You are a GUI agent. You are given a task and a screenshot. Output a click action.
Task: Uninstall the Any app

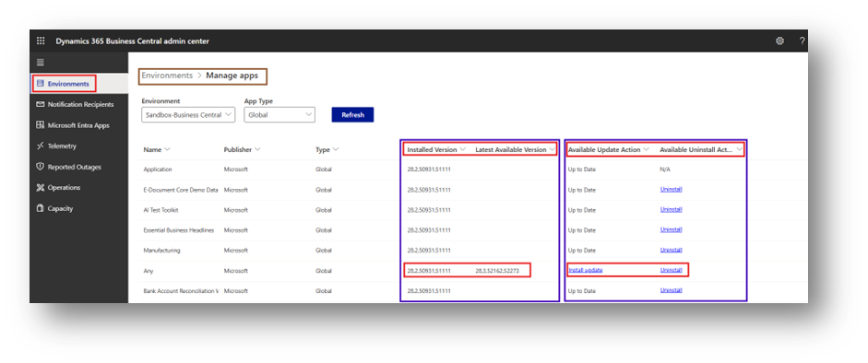[x=671, y=270]
